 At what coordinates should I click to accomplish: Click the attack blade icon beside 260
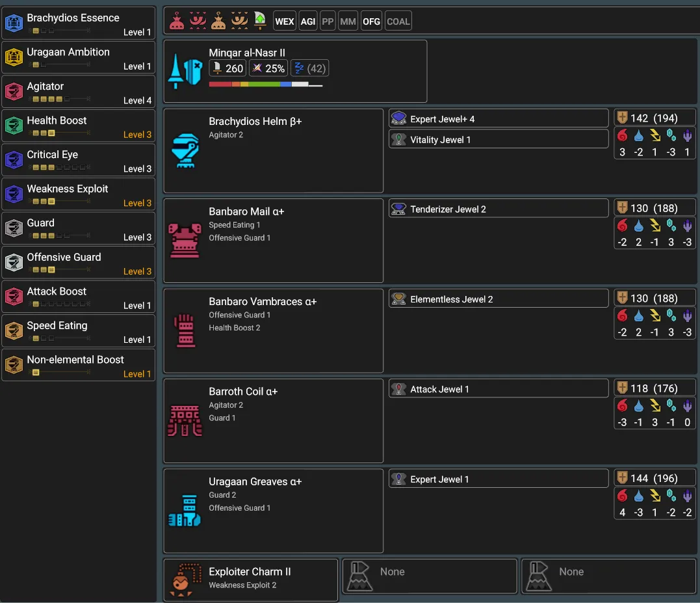tap(217, 68)
